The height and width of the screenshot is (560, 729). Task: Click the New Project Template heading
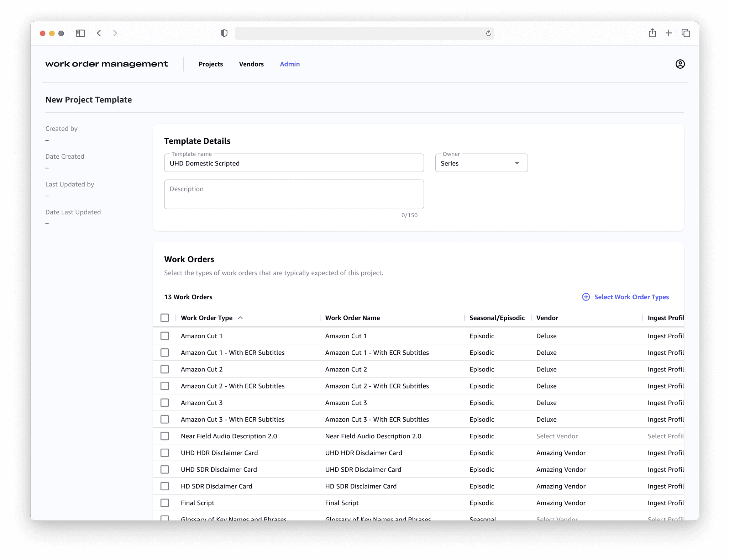pos(89,100)
